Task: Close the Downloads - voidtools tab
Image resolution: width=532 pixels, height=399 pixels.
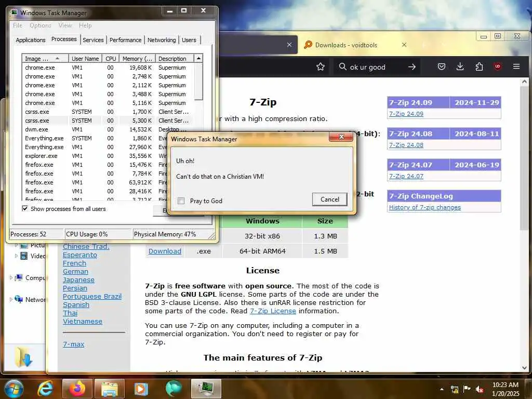Action: (x=404, y=45)
